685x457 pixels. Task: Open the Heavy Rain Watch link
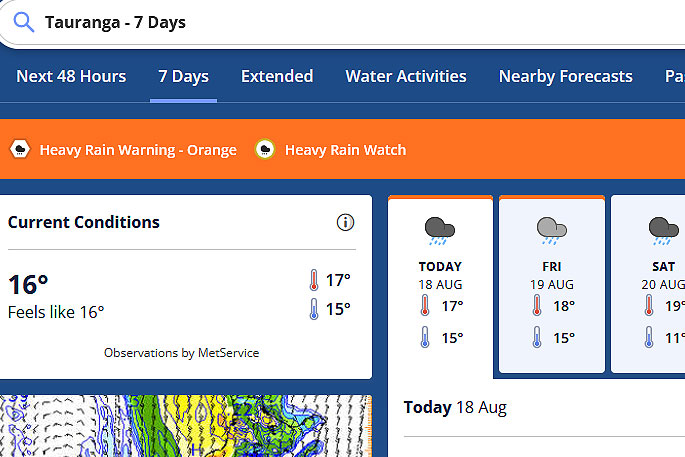[x=346, y=150]
